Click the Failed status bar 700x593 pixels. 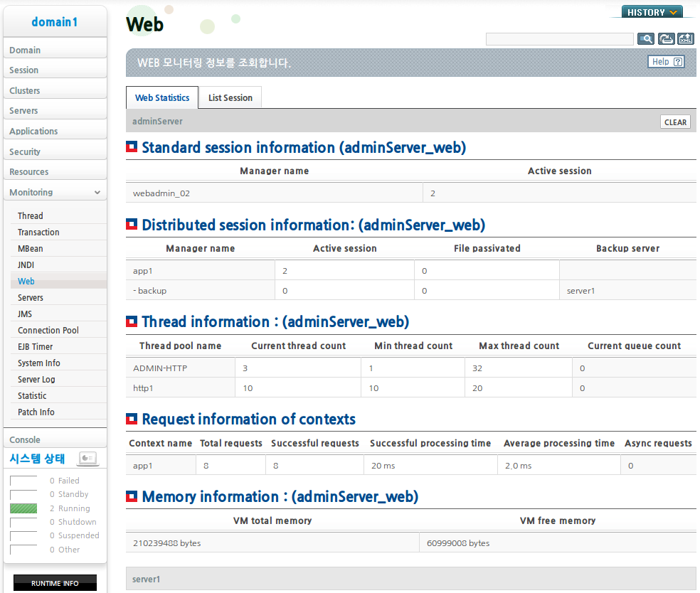point(23,481)
